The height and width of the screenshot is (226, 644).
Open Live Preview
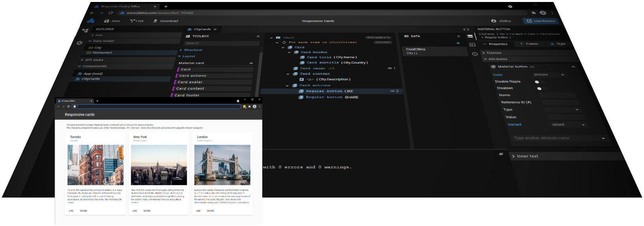click(x=541, y=21)
